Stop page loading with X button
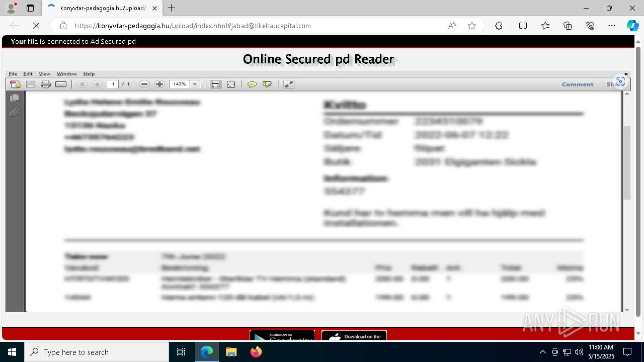Viewport: 644px width, 362px height. [36, 26]
